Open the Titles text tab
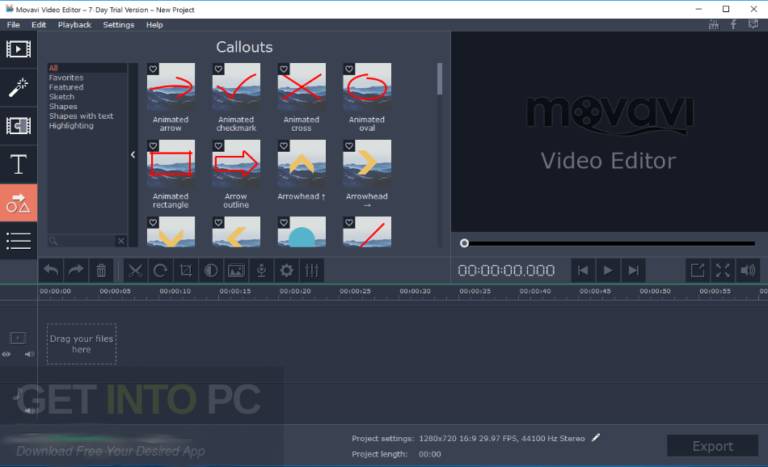The width and height of the screenshot is (768, 467). (x=18, y=164)
